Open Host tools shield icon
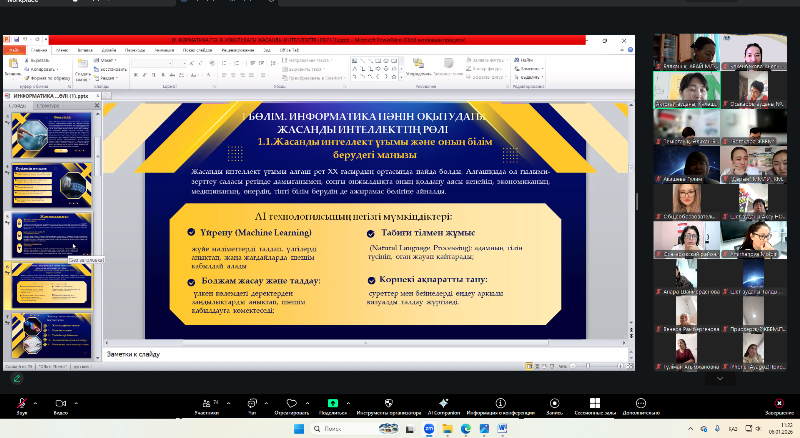This screenshot has height=438, width=800. coord(389,402)
